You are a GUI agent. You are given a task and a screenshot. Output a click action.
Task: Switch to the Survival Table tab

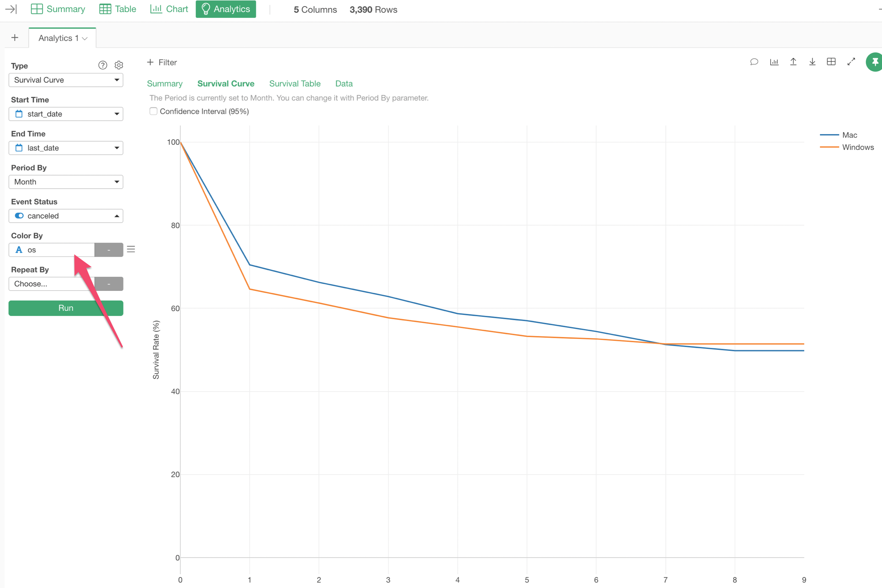click(x=294, y=84)
